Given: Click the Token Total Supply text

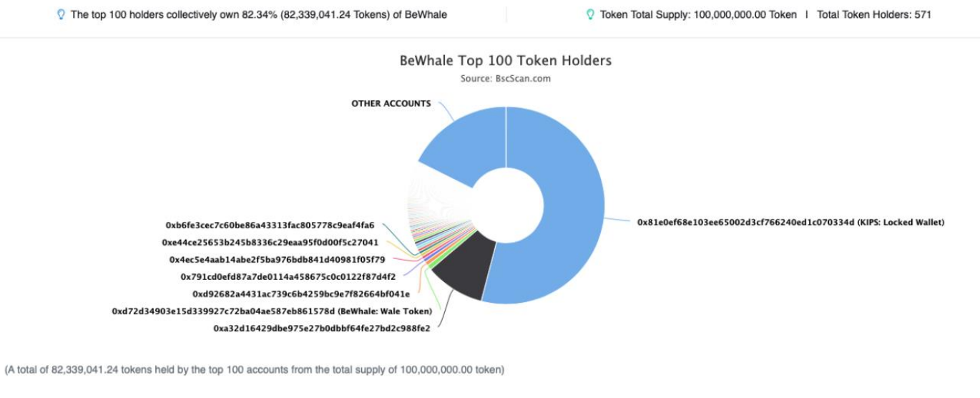Looking at the screenshot, I should [x=698, y=14].
